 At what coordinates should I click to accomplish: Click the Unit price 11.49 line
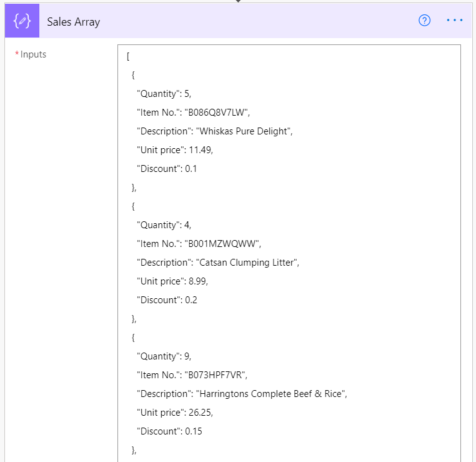172,150
